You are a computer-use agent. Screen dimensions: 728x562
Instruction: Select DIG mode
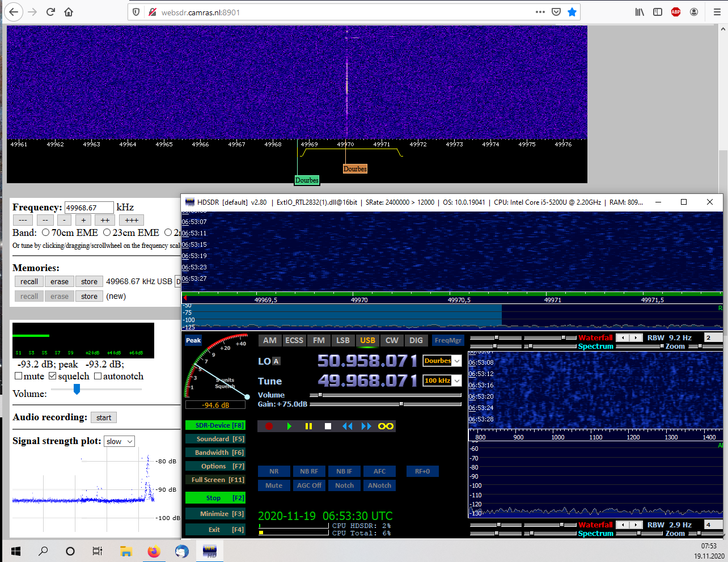pos(416,340)
